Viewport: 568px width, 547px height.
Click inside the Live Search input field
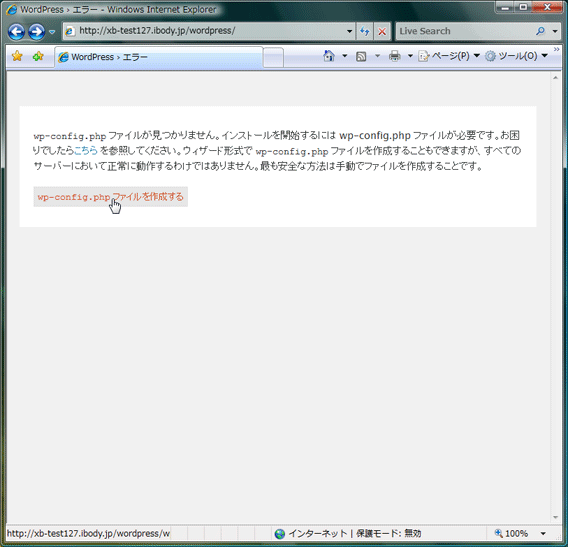pos(464,31)
